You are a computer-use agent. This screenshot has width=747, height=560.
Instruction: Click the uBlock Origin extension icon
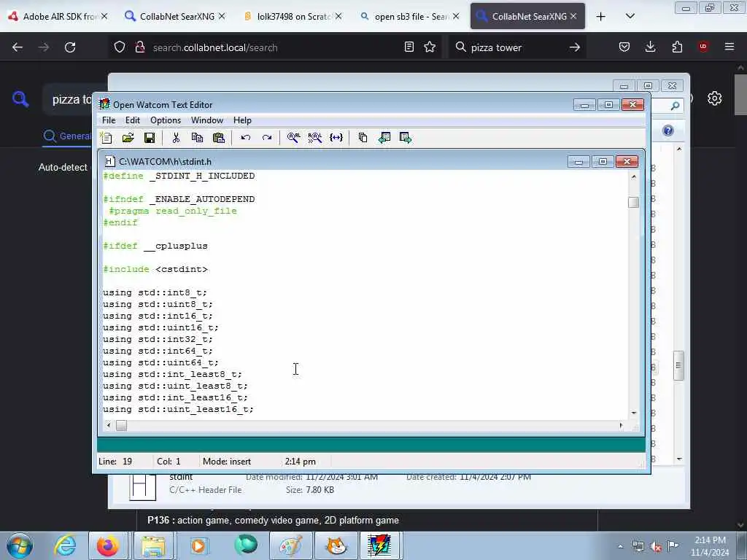703,47
